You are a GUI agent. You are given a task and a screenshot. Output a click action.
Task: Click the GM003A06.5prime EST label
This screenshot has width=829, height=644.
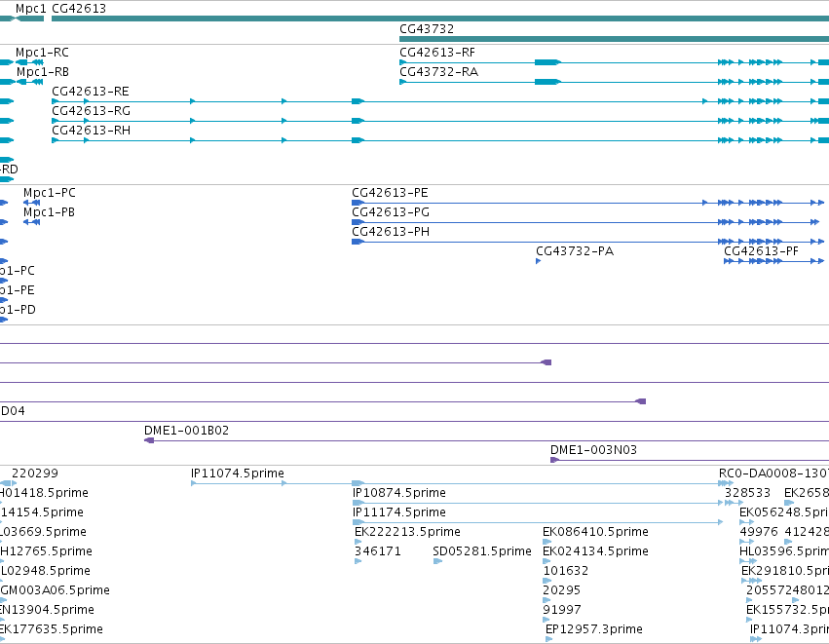(x=55, y=590)
